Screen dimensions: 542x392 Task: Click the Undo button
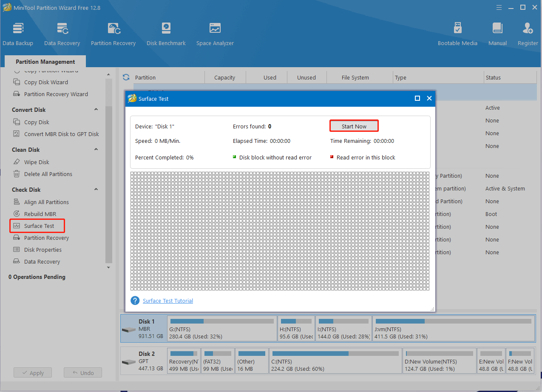83,373
